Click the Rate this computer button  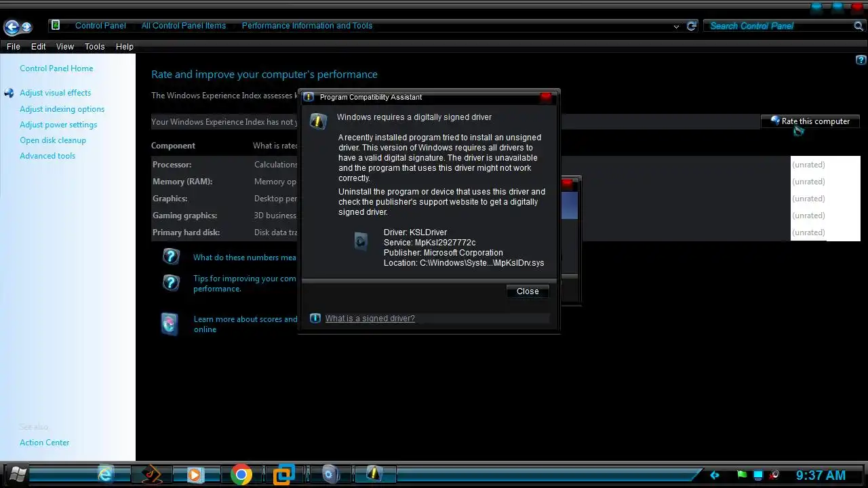click(810, 121)
